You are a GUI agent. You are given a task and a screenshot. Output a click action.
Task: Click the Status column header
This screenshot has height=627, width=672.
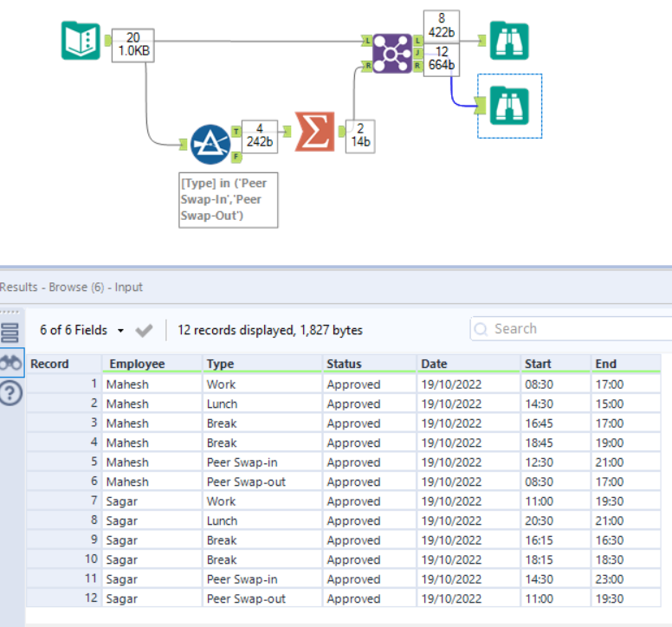(x=344, y=364)
